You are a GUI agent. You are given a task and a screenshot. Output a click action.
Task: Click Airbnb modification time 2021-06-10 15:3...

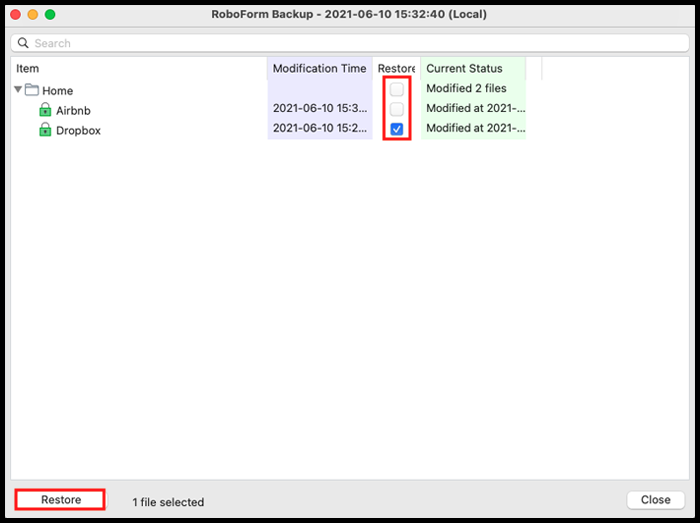click(x=320, y=108)
